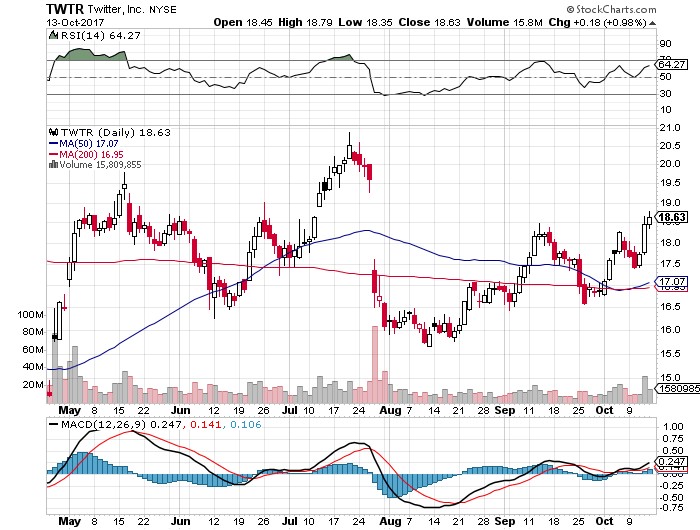Click the Sep label under the price chart

pos(505,410)
